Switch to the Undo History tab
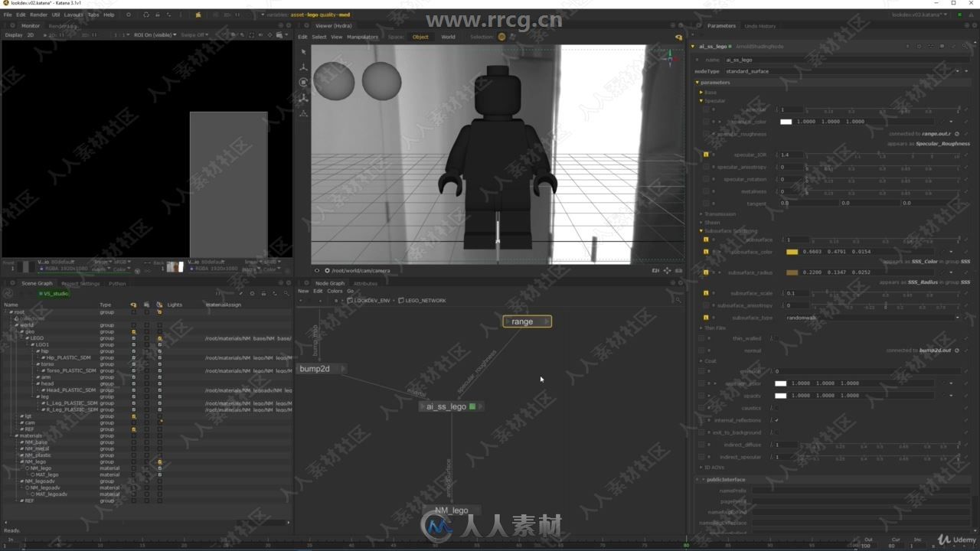 click(759, 26)
